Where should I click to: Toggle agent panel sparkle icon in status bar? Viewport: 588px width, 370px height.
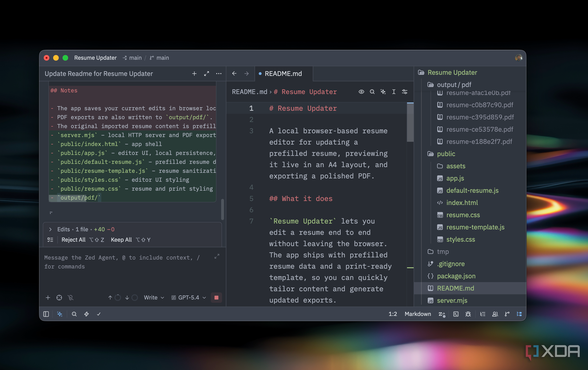pyautogui.click(x=60, y=314)
